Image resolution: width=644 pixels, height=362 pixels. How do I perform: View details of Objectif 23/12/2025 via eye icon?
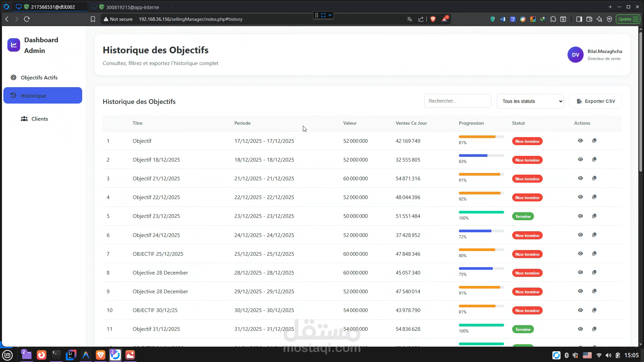[580, 216]
